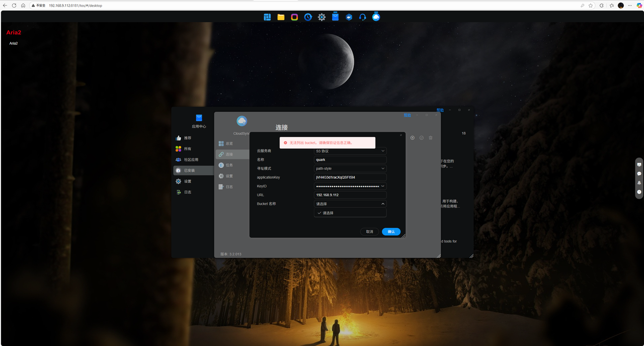Open the 云服务商 S3 协议 dropdown
644x346 pixels.
tap(350, 151)
